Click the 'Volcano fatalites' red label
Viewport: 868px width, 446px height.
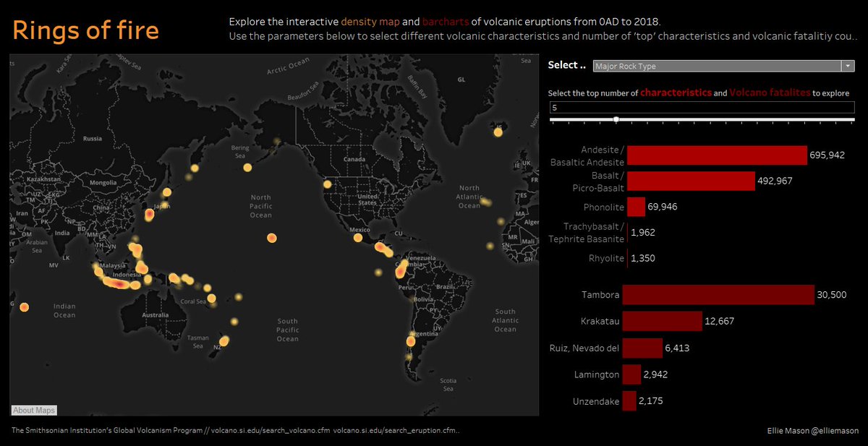[770, 93]
